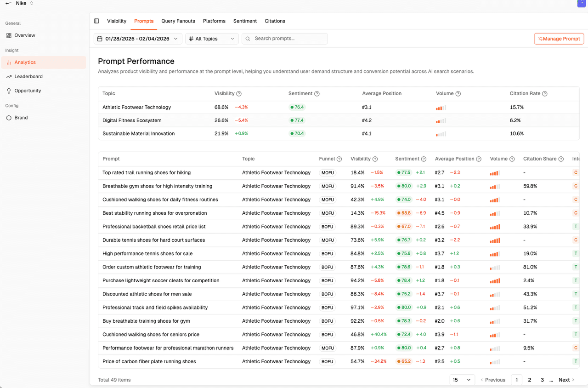Screen dimensions: 588x388
Task: Go to page 3 of results
Action: tap(543, 380)
